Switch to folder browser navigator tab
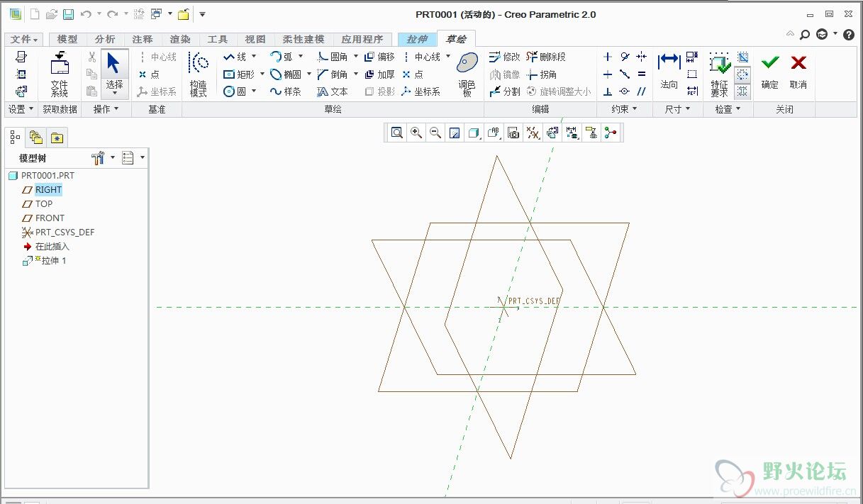Viewport: 863px width, 504px height. 36,138
